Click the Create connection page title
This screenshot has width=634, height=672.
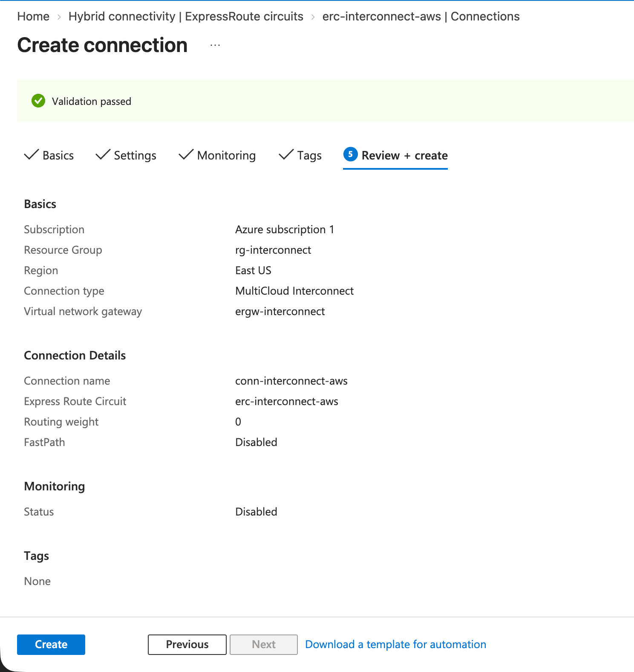pyautogui.click(x=102, y=45)
